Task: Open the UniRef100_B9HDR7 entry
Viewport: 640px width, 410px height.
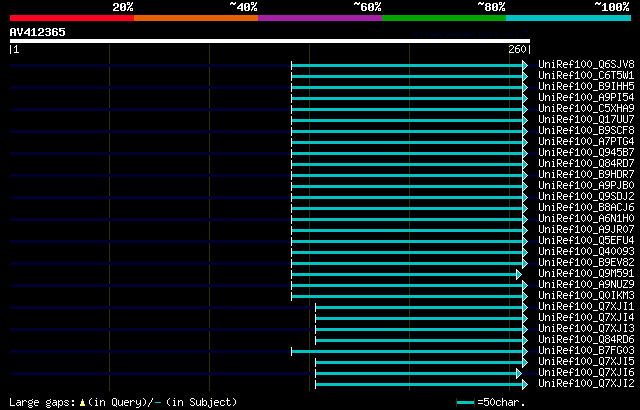Action: point(586,175)
